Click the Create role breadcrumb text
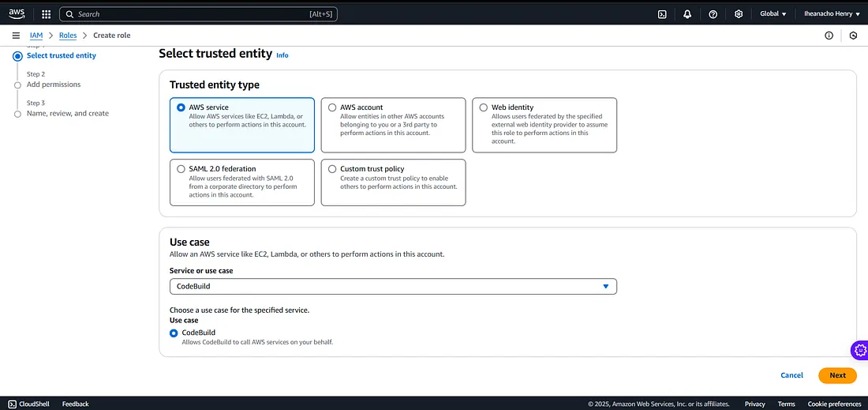Screen dimensions: 868x410 [112, 36]
